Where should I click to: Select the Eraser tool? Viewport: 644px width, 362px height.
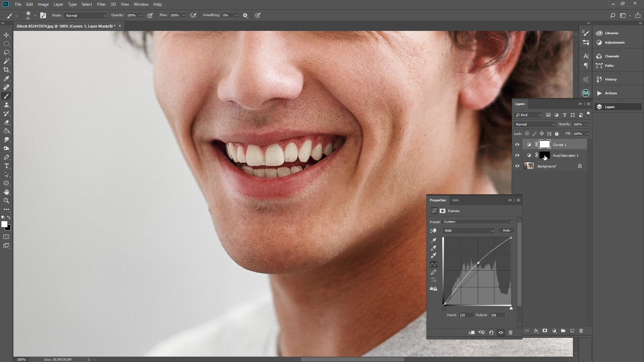tap(6, 122)
